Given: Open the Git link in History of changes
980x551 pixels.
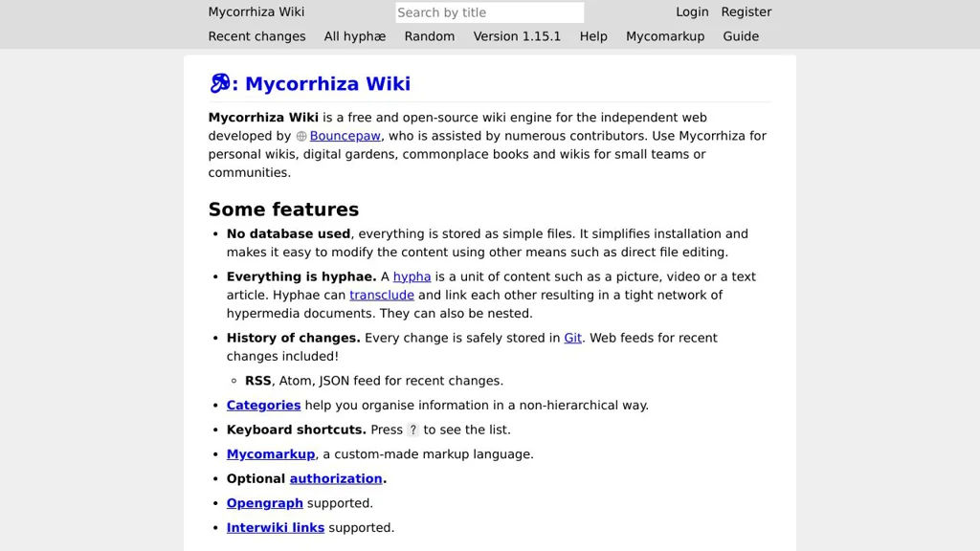Looking at the screenshot, I should [572, 338].
